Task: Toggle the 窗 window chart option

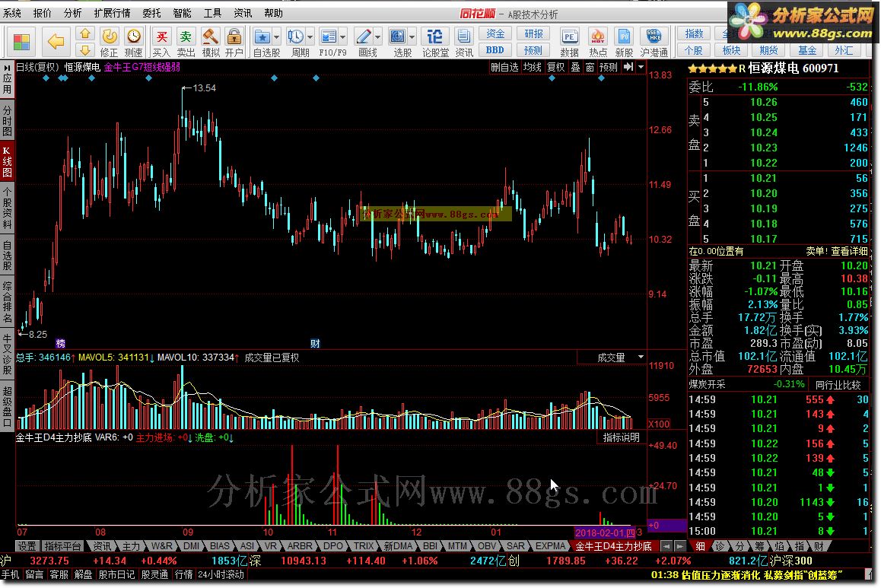Action: tap(590, 68)
